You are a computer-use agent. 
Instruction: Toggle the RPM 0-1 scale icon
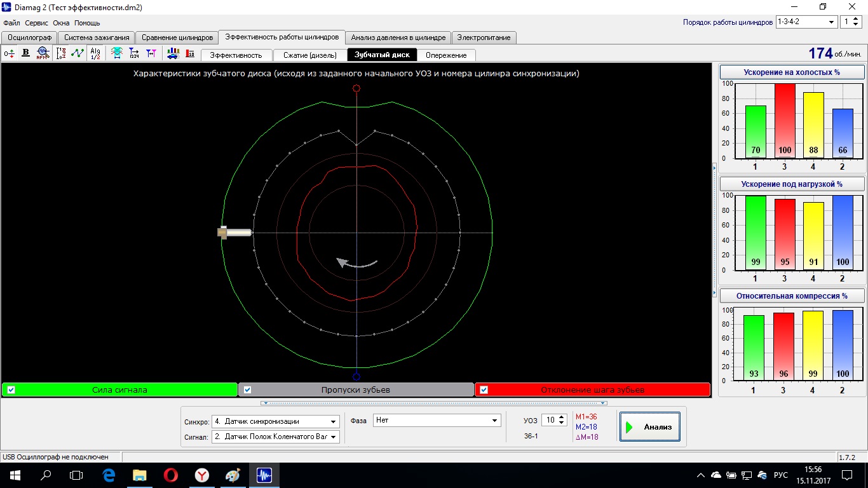pos(61,53)
